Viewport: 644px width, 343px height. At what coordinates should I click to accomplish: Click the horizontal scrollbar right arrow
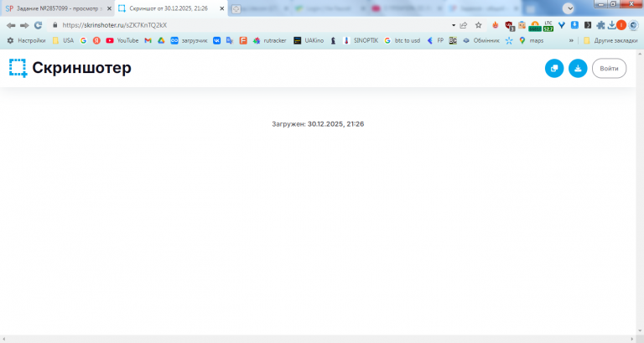tap(632, 339)
